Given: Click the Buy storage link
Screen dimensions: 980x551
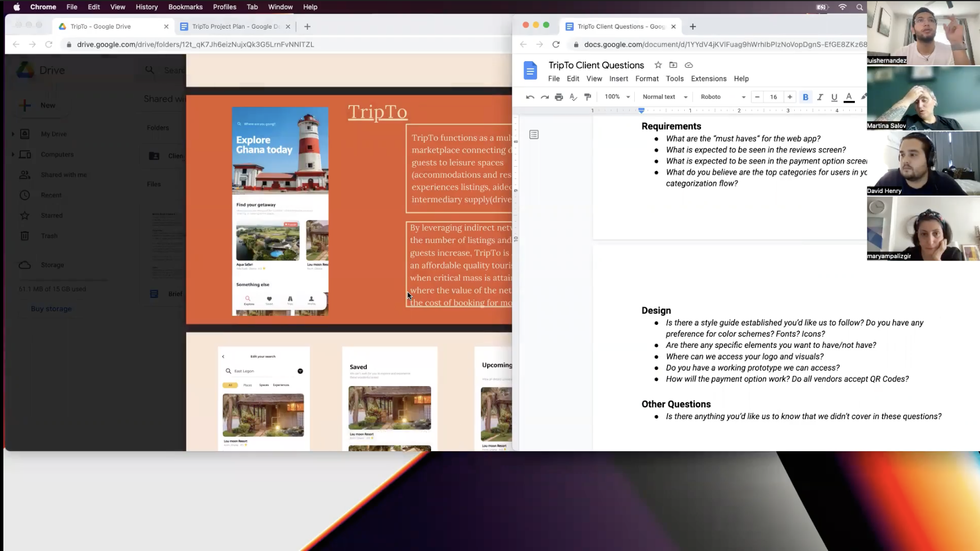Looking at the screenshot, I should point(51,309).
